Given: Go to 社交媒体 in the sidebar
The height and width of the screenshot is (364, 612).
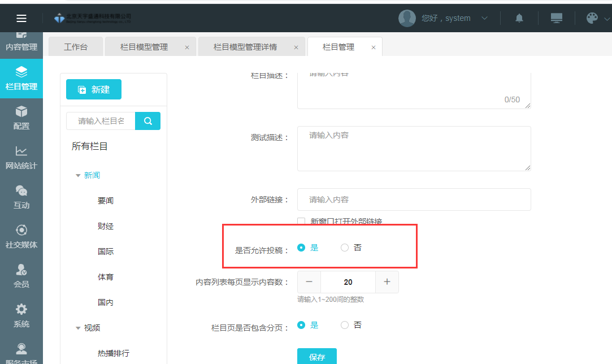Looking at the screenshot, I should (x=21, y=237).
